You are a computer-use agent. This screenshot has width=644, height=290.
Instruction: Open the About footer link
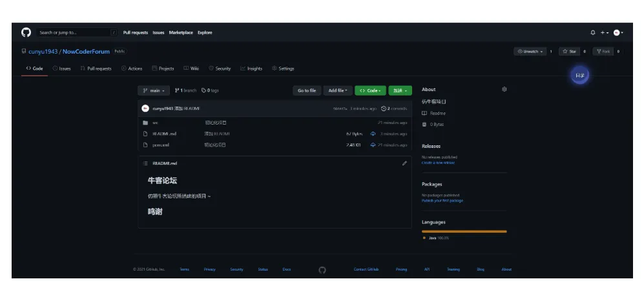(506, 269)
